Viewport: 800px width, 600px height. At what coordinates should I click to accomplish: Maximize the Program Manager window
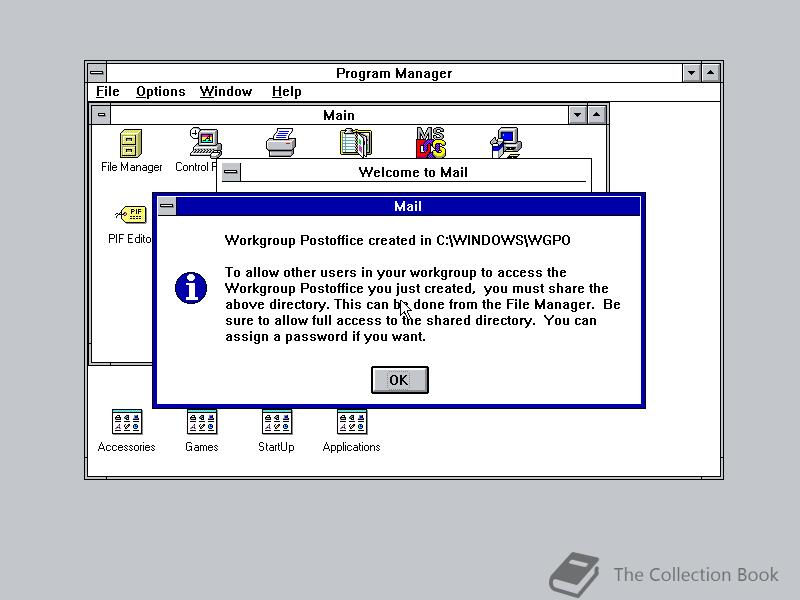711,73
